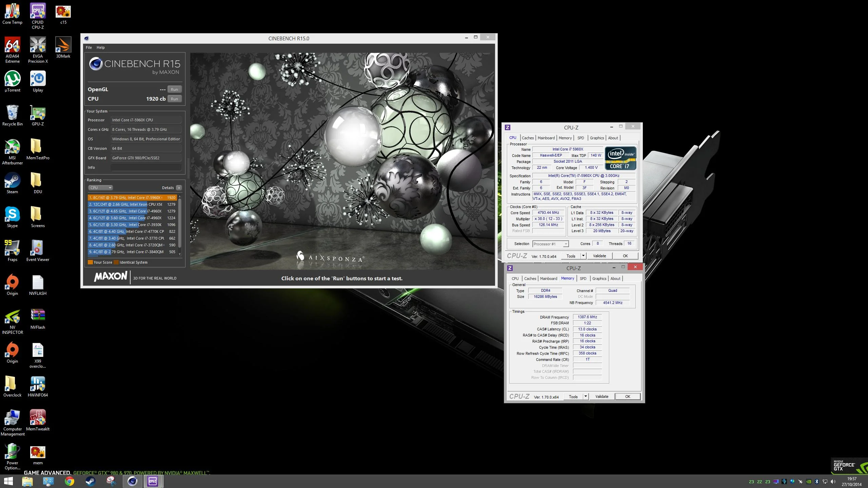Open Steam desktop icon

tap(12, 183)
